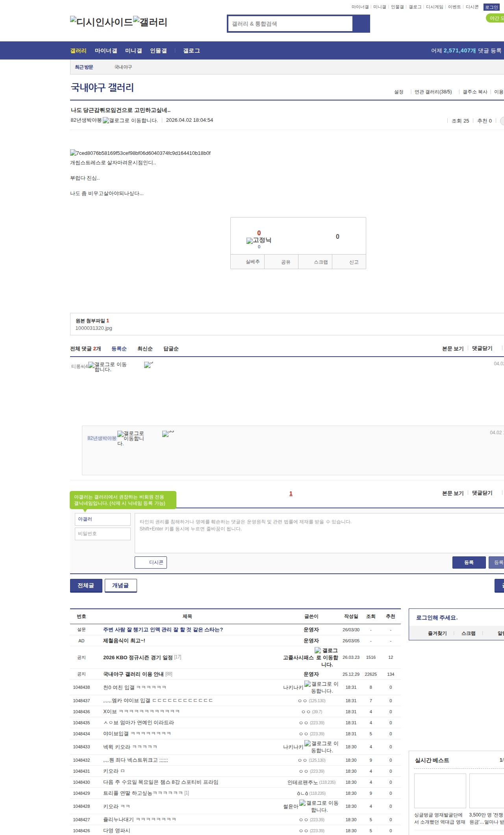Screen dimensions: 504x835
Task: Click the 갤로그 icon next to post author
Action: pos(106,121)
